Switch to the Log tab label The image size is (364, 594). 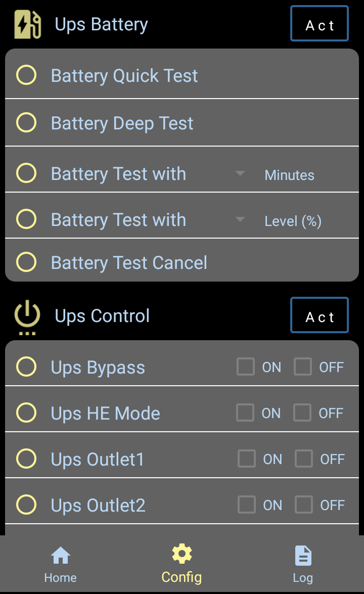tap(303, 578)
